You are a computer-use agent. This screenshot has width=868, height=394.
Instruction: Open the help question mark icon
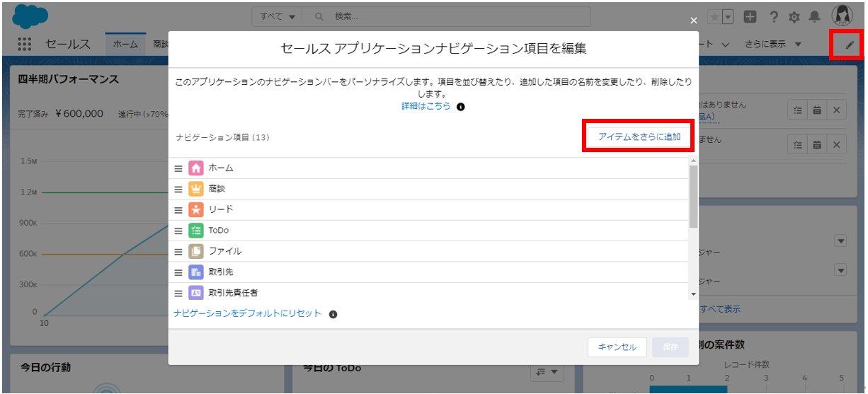(774, 16)
